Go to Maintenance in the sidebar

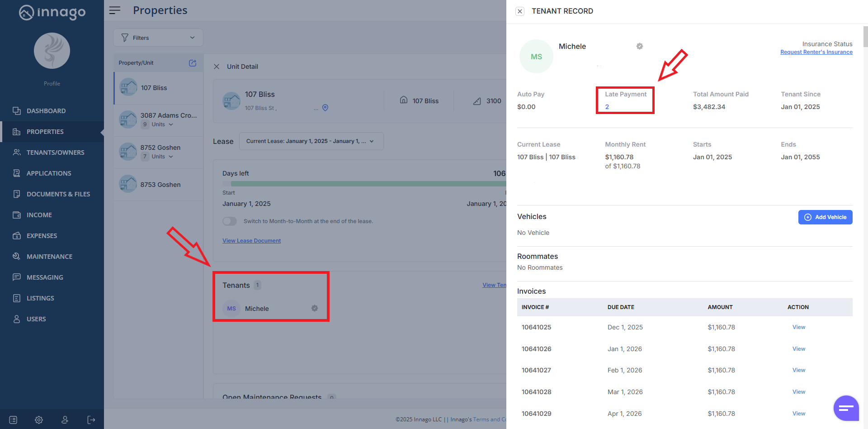pyautogui.click(x=49, y=257)
